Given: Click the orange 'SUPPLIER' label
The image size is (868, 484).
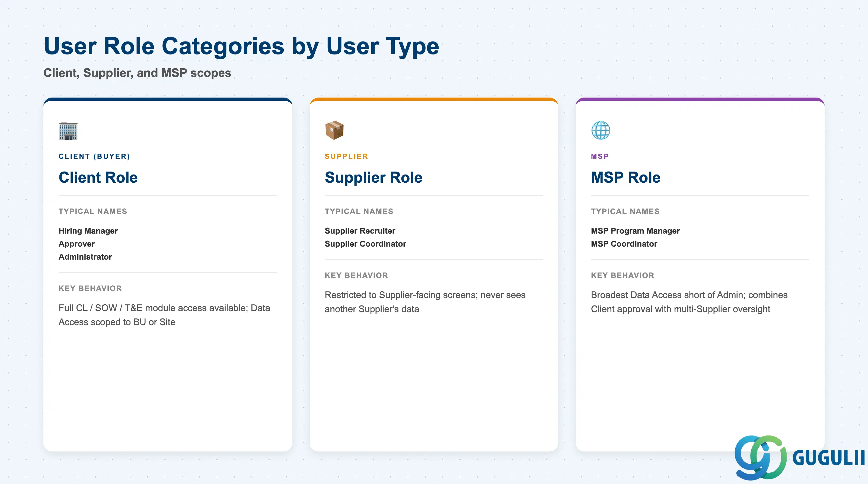Looking at the screenshot, I should (x=346, y=157).
